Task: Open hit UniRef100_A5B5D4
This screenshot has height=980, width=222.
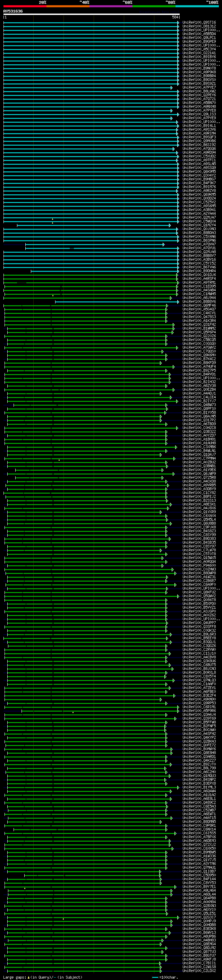Action: coord(199,34)
